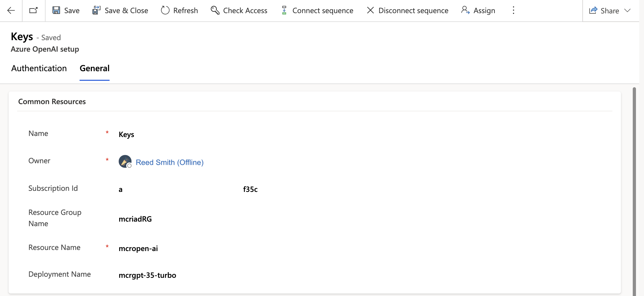This screenshot has width=644, height=296.
Task: Select the General tab
Action: tap(95, 69)
